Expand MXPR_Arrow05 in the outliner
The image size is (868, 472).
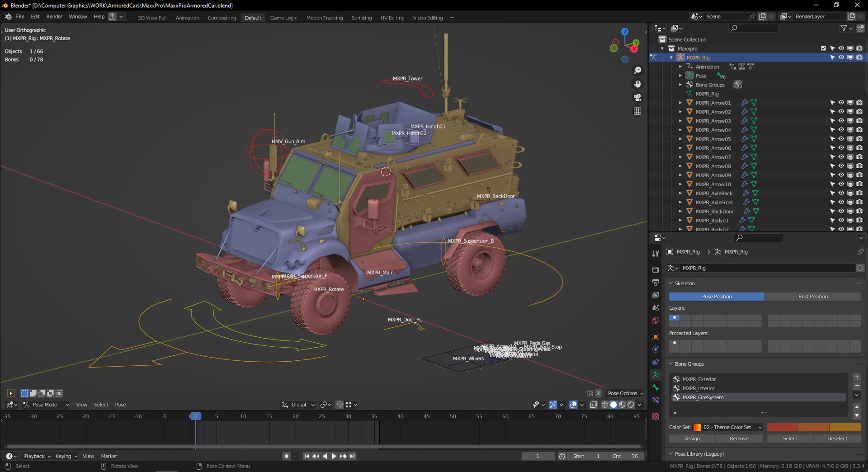click(x=680, y=139)
